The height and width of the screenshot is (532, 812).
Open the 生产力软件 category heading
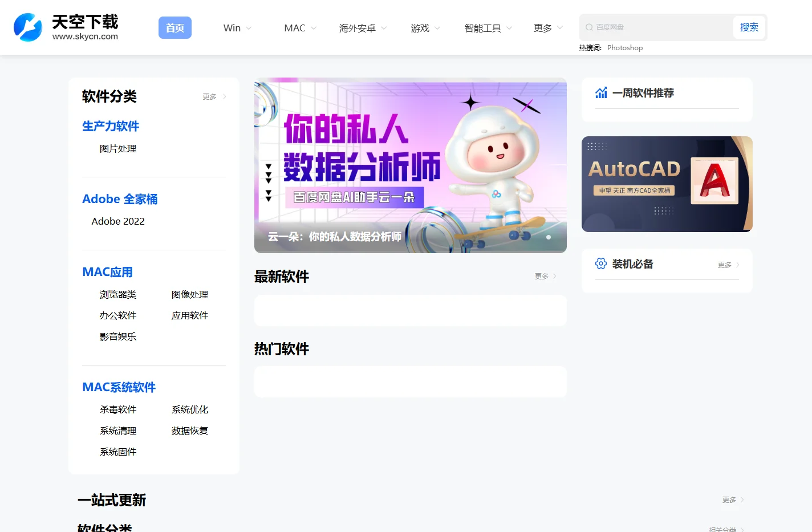click(111, 126)
